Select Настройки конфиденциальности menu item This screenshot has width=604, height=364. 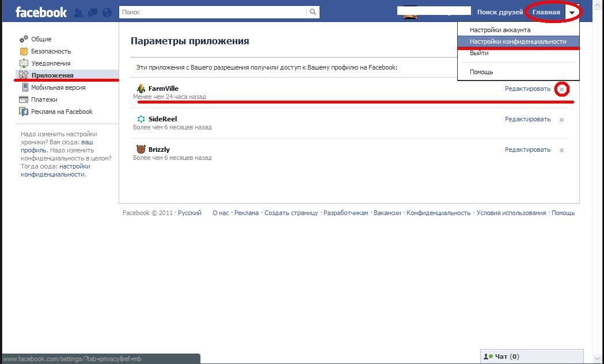(x=518, y=41)
